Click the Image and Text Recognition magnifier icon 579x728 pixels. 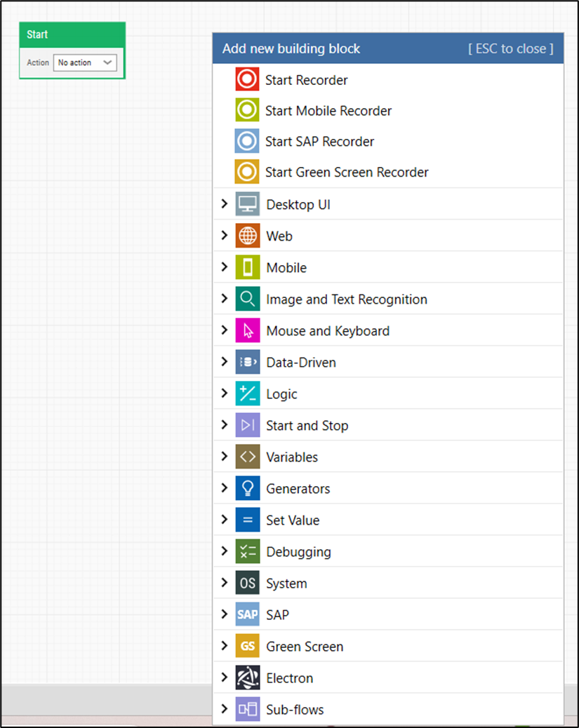[246, 298]
